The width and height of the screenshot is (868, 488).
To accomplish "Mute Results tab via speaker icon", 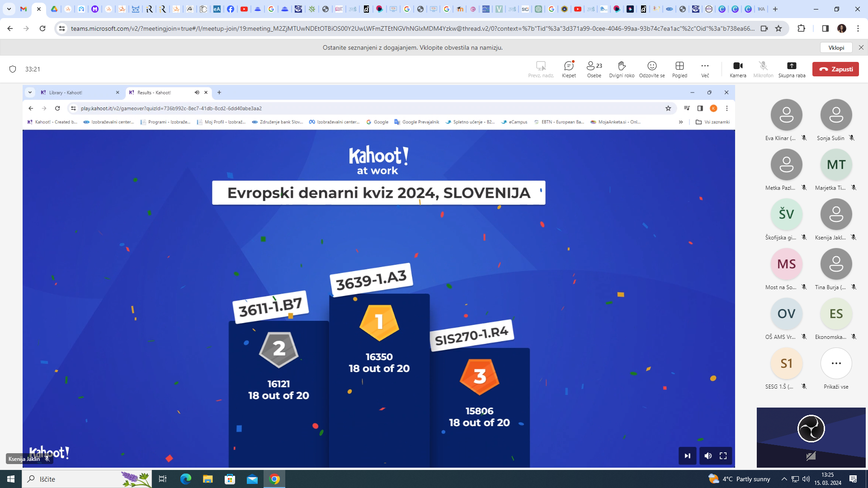I will (197, 92).
